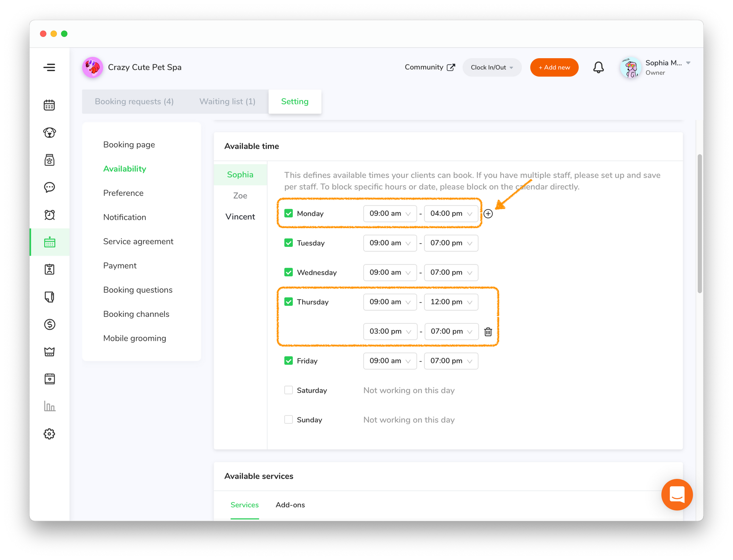Open Tuesday start time dropdown
733x560 pixels.
pyautogui.click(x=390, y=243)
